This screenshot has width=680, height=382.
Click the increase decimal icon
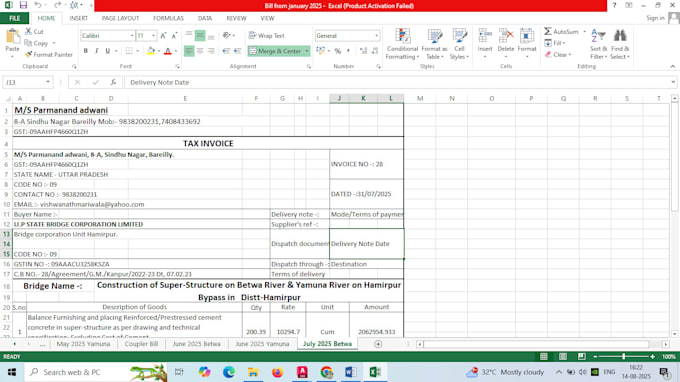(x=363, y=51)
